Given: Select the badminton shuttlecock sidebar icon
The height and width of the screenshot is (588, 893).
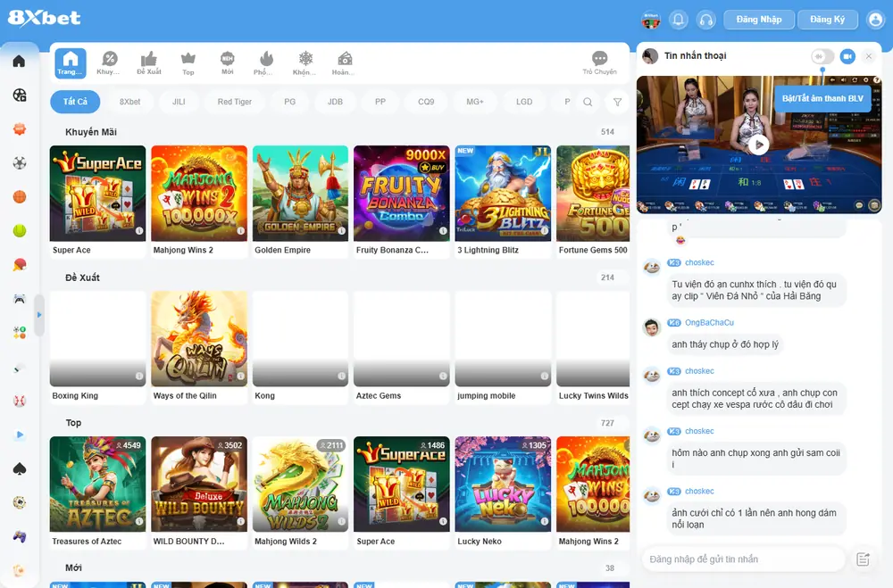Looking at the screenshot, I should click(x=20, y=367).
